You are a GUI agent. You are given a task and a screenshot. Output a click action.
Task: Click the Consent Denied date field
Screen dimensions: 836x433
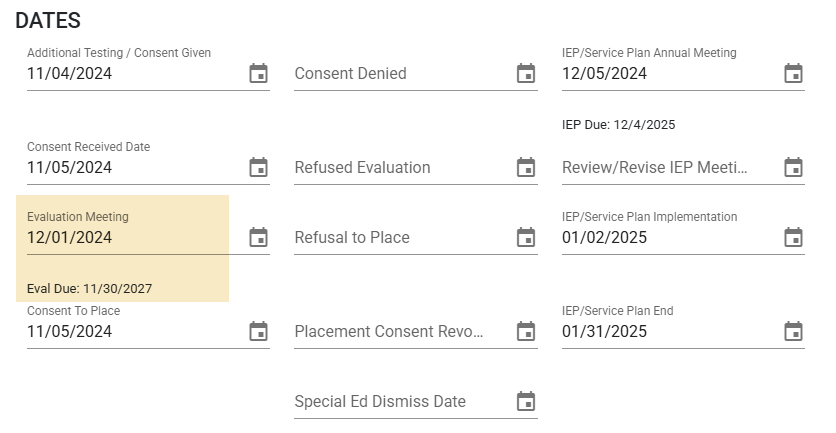coord(403,74)
